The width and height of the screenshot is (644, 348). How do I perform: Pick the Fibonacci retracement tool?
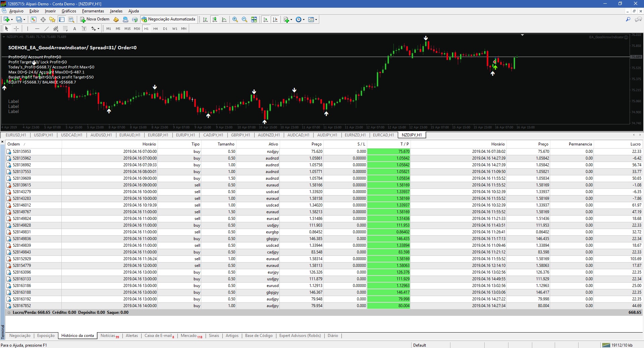(65, 29)
